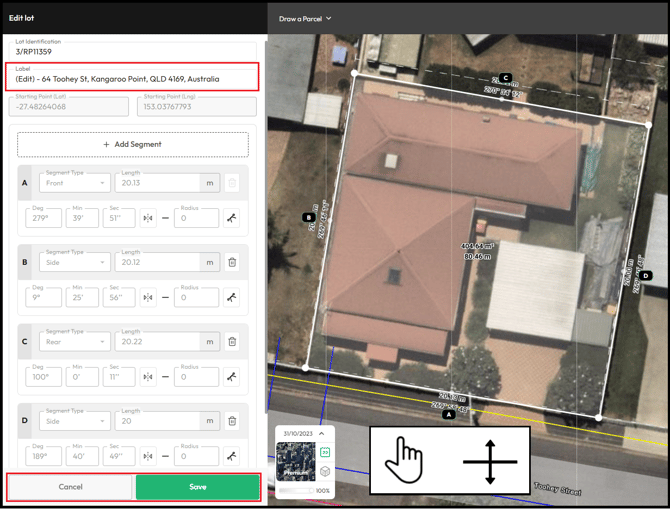The height and width of the screenshot is (509, 670).
Task: Click curve icon beside segment D radius
Action: pyautogui.click(x=232, y=456)
